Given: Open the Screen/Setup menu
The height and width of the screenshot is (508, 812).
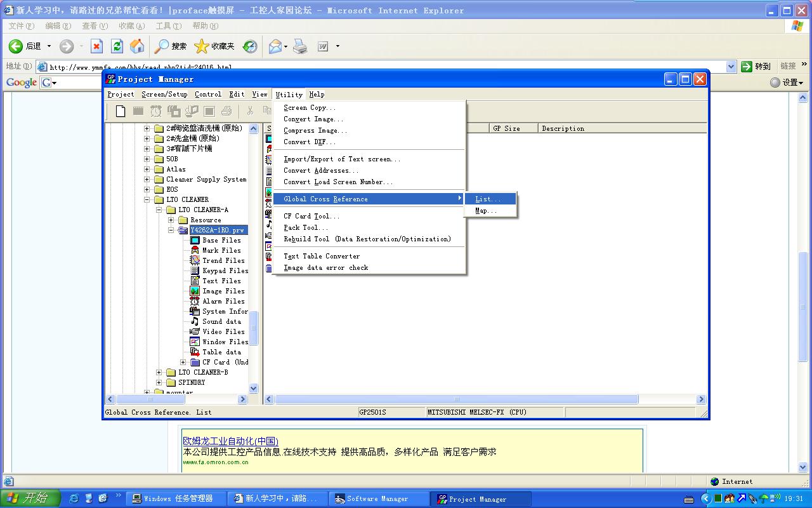Looking at the screenshot, I should (164, 94).
